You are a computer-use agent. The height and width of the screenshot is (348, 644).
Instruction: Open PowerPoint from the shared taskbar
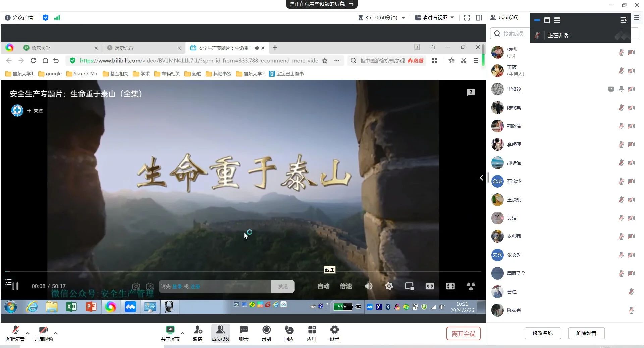click(91, 307)
